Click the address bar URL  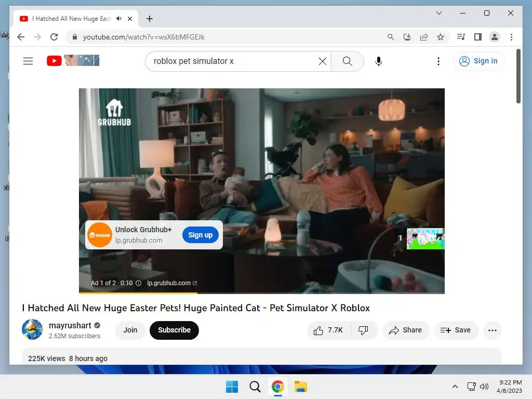[x=143, y=37]
